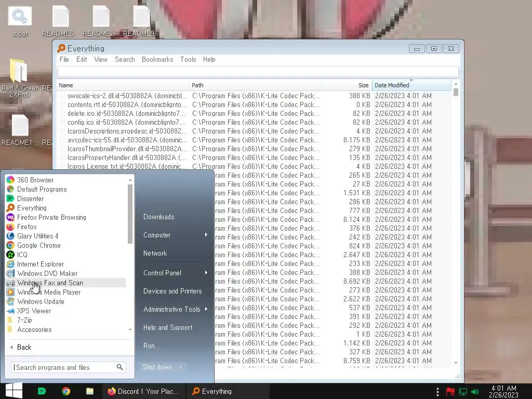Select Red & Green folder on desktop
The image size is (532, 399).
[19, 78]
